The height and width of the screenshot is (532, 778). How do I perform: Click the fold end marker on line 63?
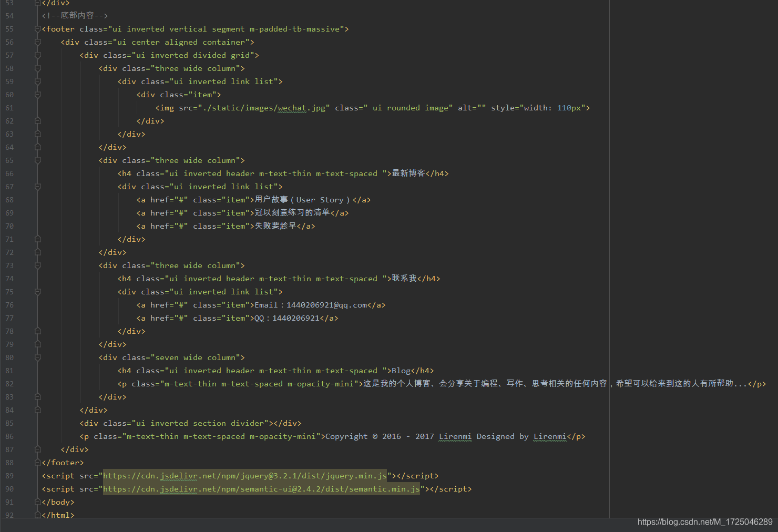pos(38,134)
